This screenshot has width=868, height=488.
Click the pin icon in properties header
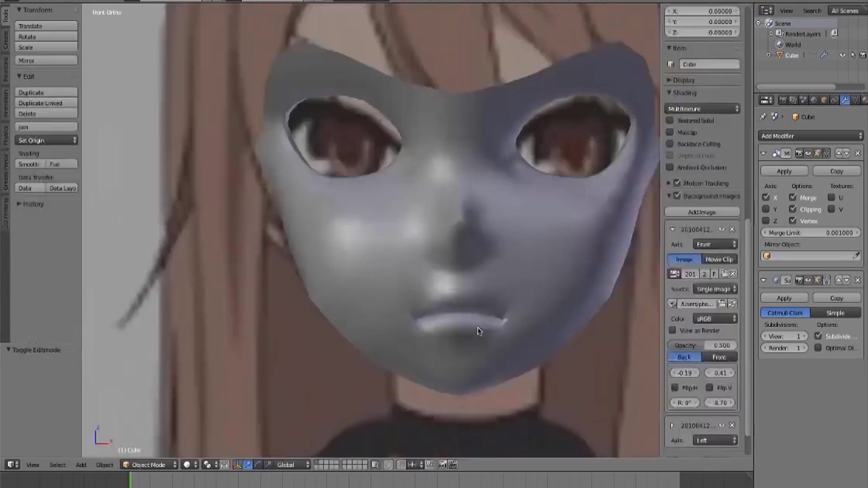(x=763, y=117)
